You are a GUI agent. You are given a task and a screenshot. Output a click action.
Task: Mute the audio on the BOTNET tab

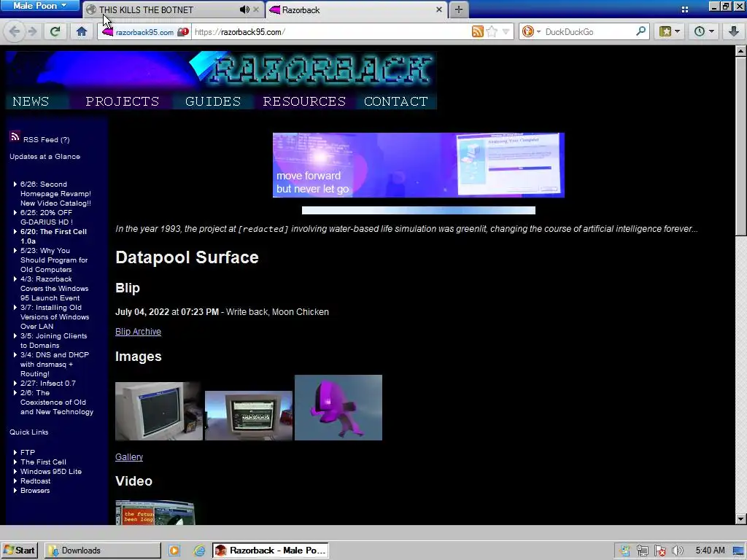tap(244, 9)
